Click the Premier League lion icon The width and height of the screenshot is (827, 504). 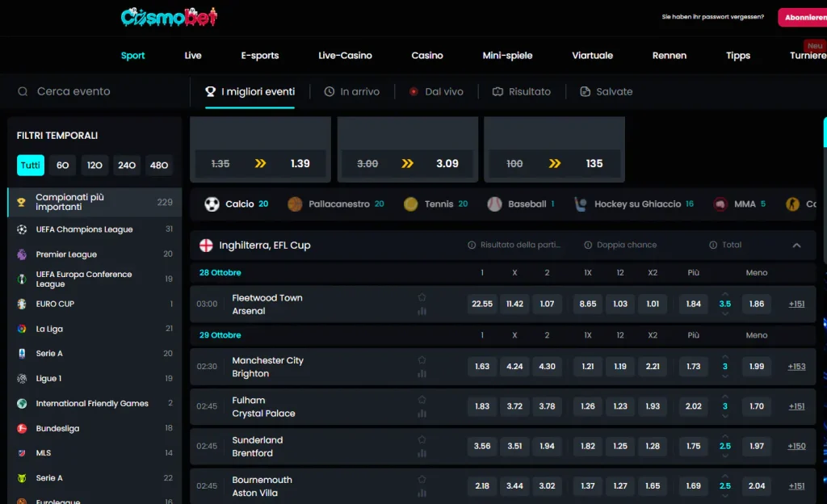pos(22,254)
